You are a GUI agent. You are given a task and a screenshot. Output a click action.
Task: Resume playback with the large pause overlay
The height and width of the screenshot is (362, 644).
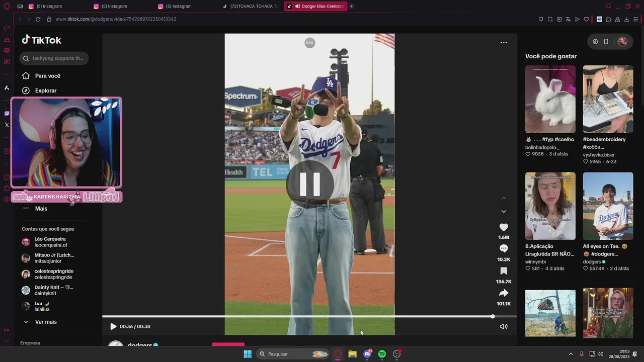(310, 184)
